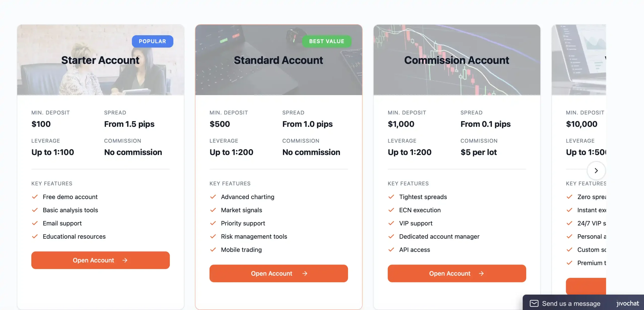Click the next-slide chevron arrow on carousel
Screen dimensions: 644x310
click(x=596, y=171)
